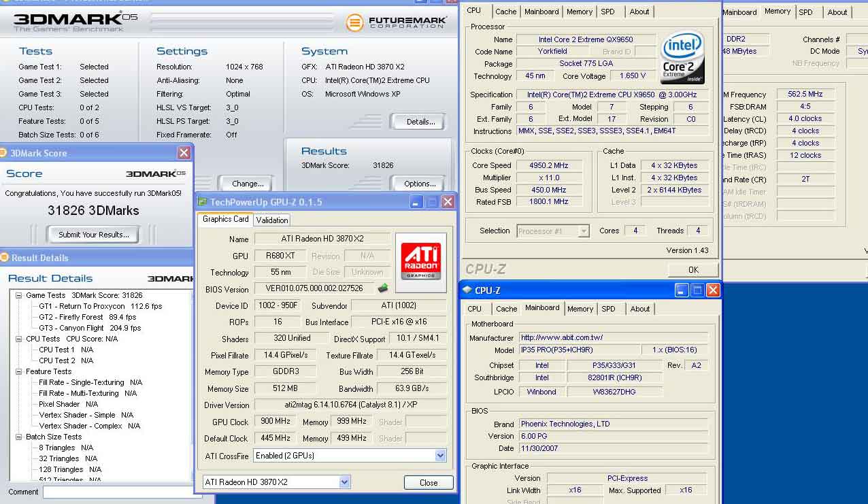The image size is (868, 504).
Task: Collapse the Game Tests tree node
Action: [19, 295]
